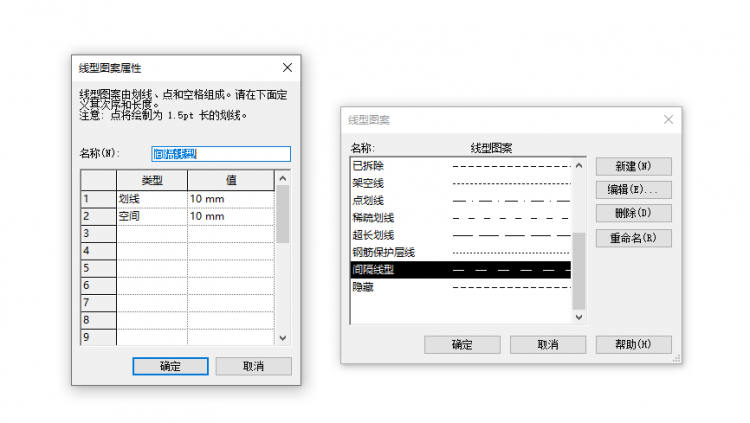Select the 空间 type cell in row 2
The image size is (750, 423).
(151, 216)
